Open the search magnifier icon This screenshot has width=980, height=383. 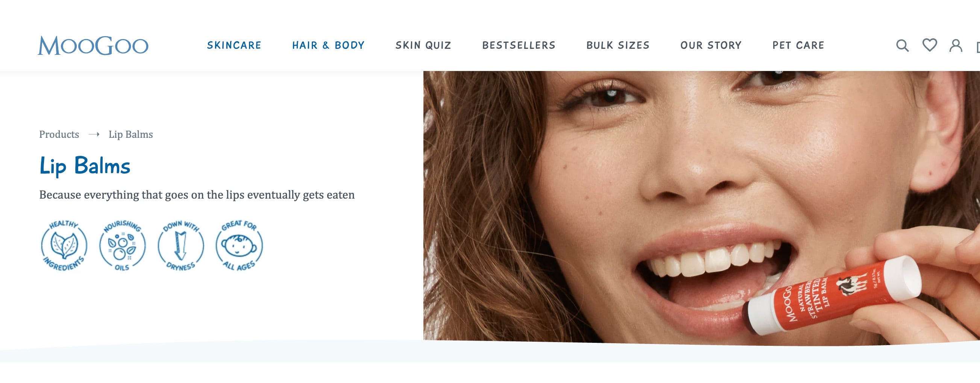pos(903,45)
